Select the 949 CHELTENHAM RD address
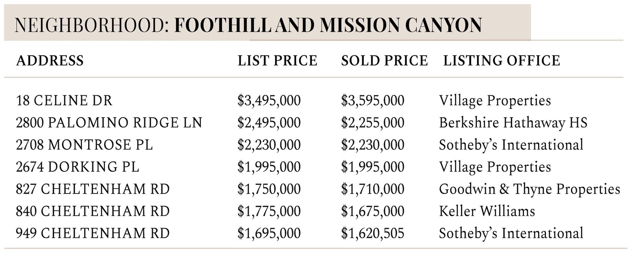 (x=93, y=233)
